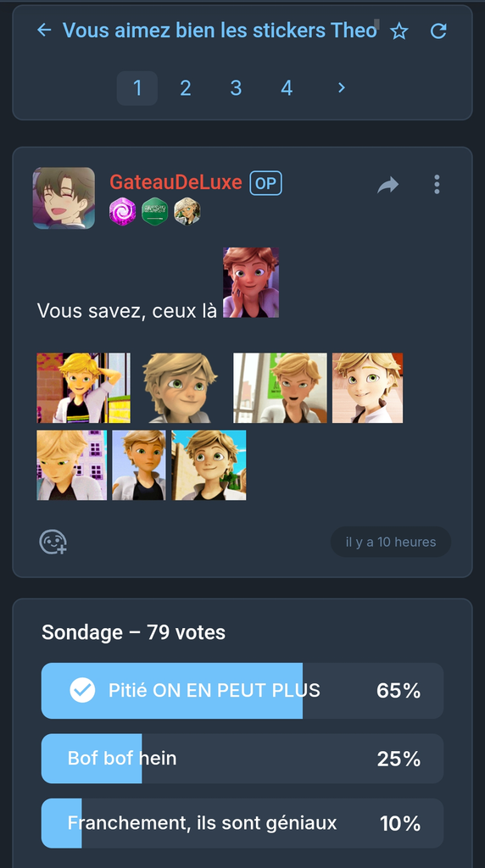Open page 2 of the topic

[x=186, y=88]
